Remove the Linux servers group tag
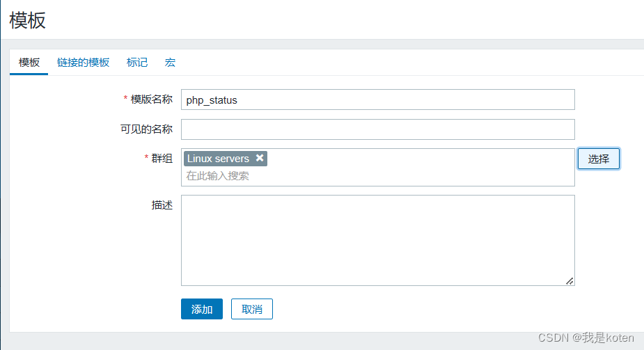Image resolution: width=644 pixels, height=350 pixels. click(x=260, y=158)
